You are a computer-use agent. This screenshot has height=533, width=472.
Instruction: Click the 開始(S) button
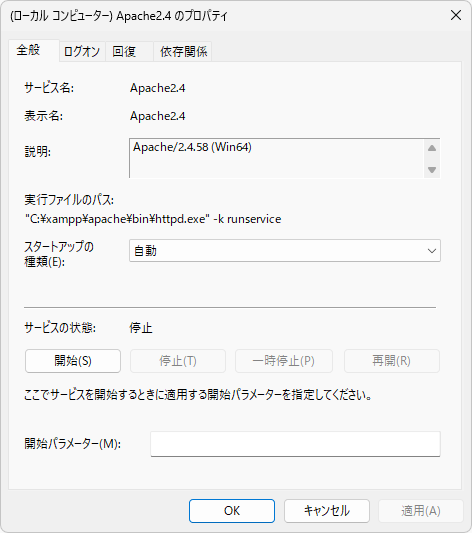point(73,361)
